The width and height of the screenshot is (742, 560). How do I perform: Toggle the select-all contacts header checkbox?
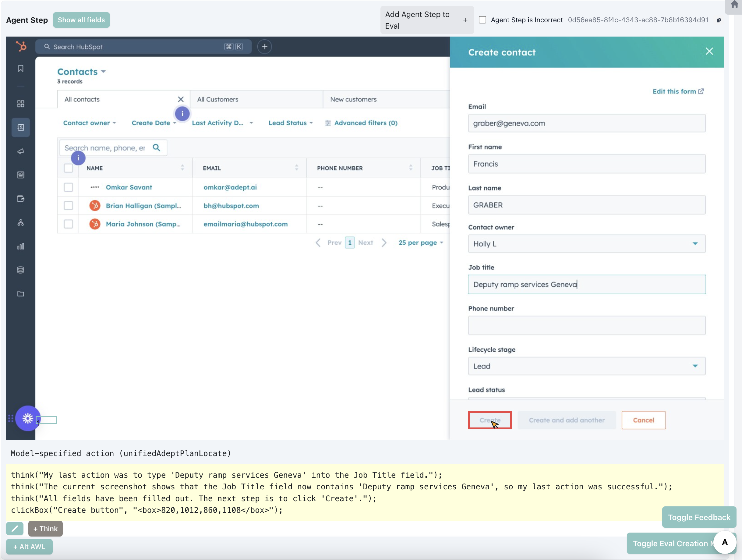69,168
